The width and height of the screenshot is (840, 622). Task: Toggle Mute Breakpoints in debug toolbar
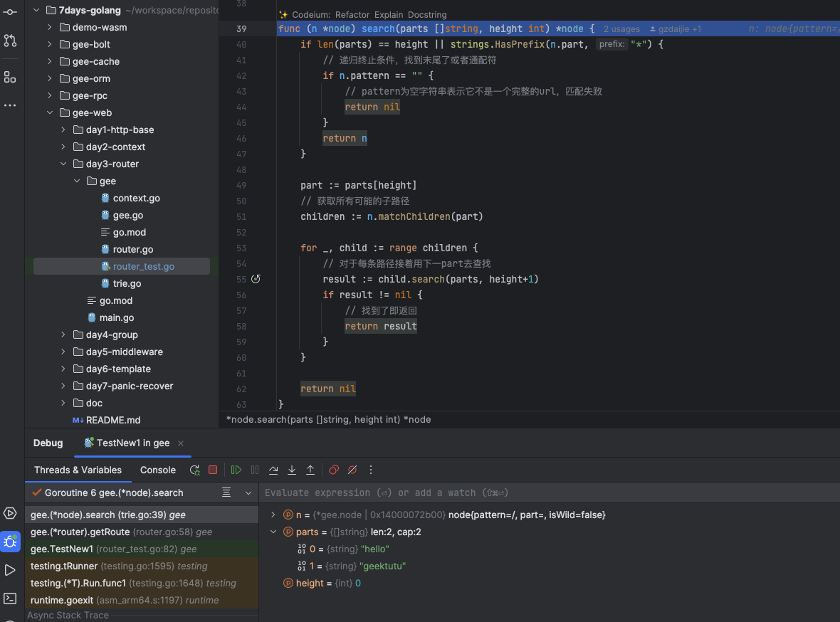coord(352,470)
